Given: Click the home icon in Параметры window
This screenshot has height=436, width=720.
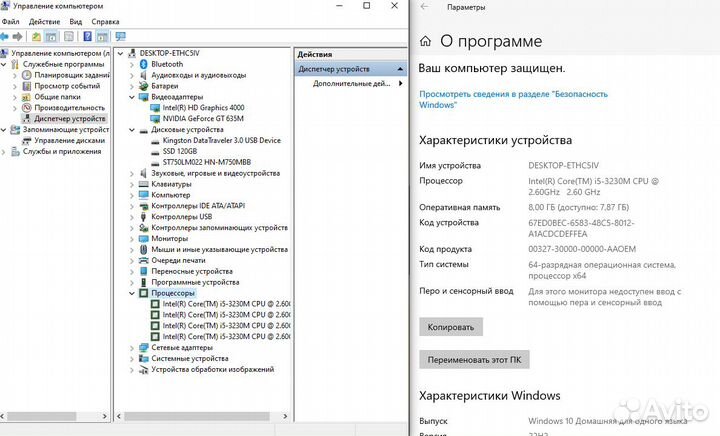Looking at the screenshot, I should (425, 41).
